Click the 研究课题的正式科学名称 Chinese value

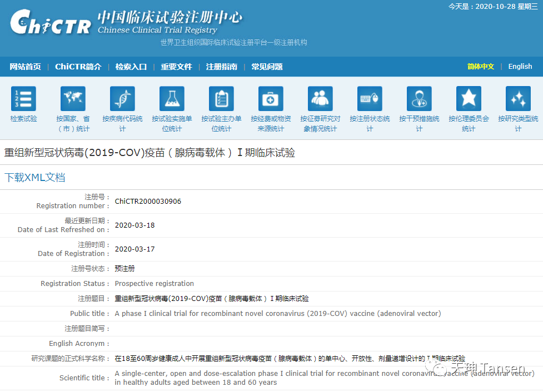point(290,359)
